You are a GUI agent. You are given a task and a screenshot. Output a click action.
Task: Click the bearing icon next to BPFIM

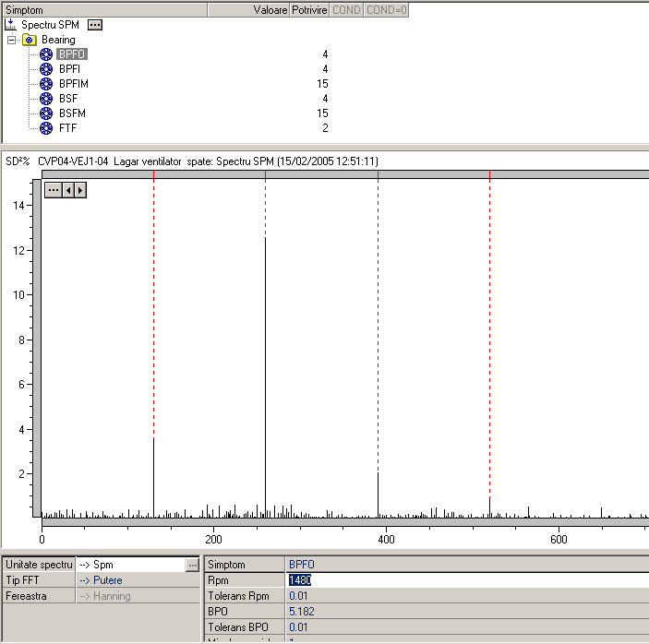click(x=46, y=84)
